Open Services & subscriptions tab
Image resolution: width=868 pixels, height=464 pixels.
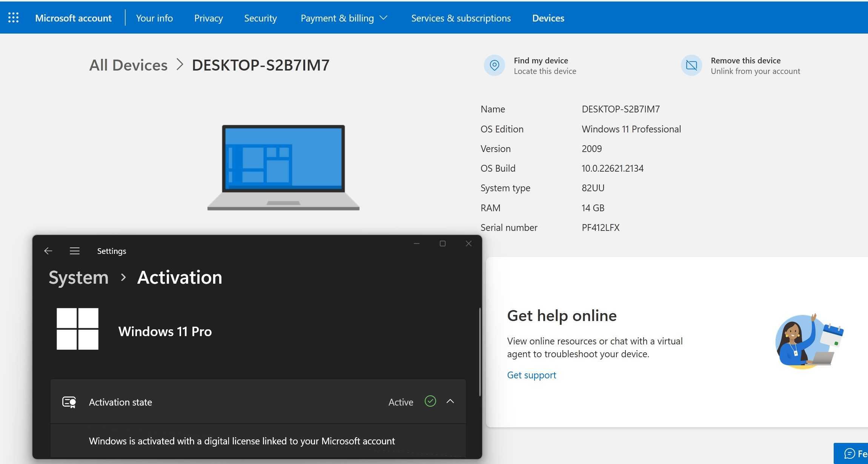(461, 18)
